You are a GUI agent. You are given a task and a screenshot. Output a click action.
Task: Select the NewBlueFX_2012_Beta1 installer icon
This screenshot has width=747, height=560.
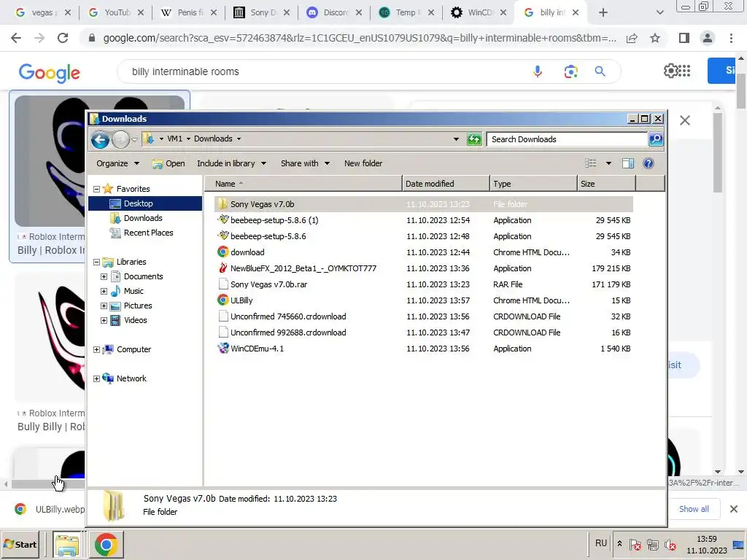pos(222,268)
